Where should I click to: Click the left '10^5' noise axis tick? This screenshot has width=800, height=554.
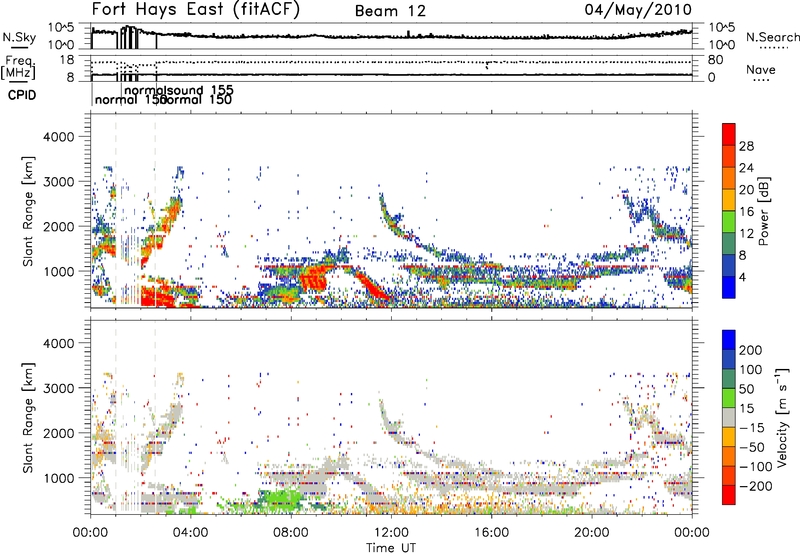click(61, 28)
